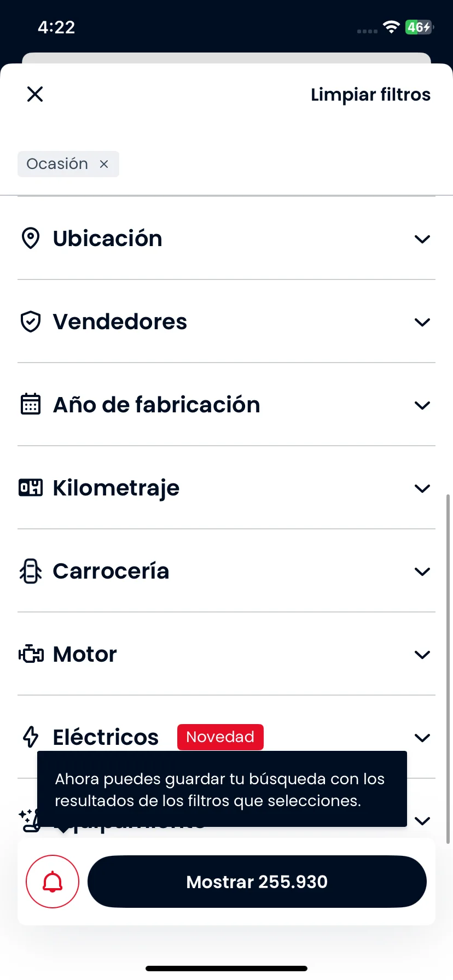453x980 pixels.
Task: Tap Limpiar filtros link
Action: pyautogui.click(x=370, y=95)
